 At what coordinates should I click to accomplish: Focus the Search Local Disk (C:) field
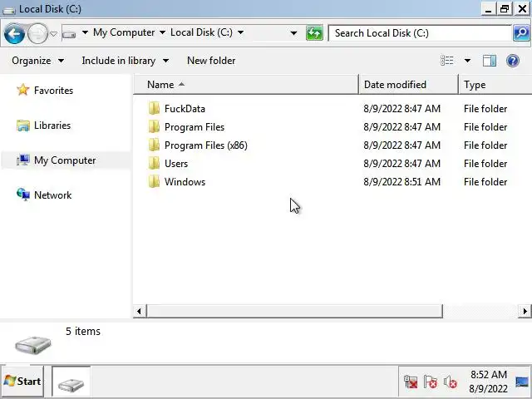pos(420,33)
